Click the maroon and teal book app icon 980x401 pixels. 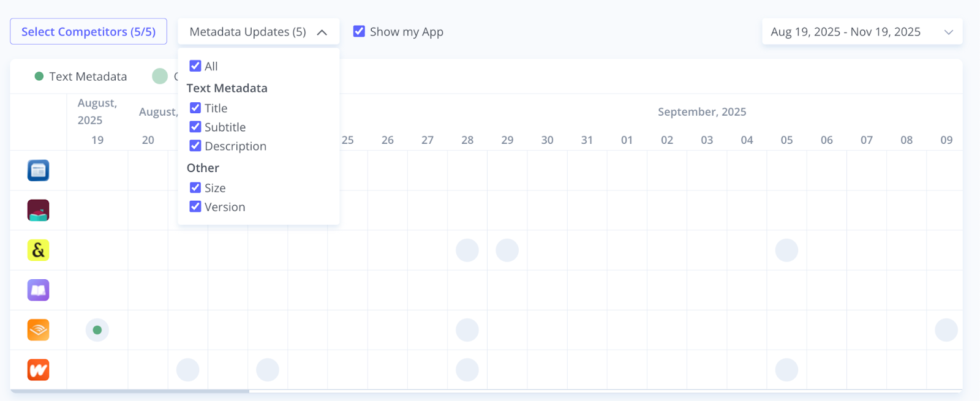pos(38,210)
